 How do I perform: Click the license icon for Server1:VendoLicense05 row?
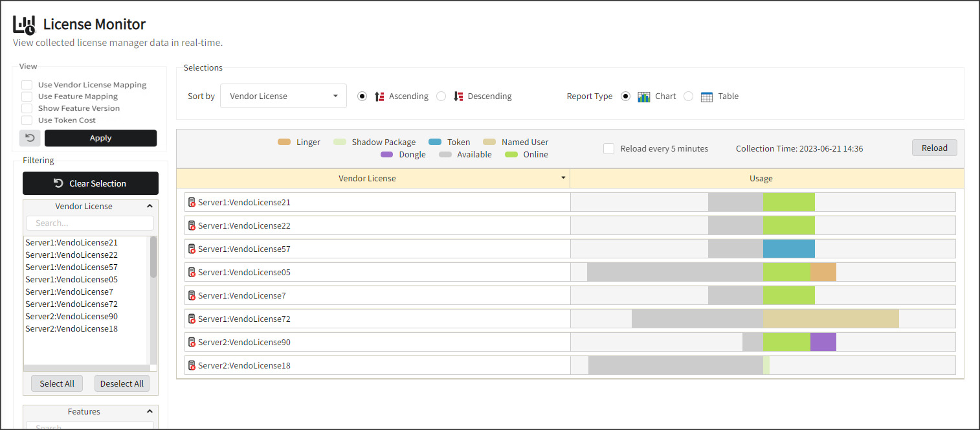coord(192,272)
